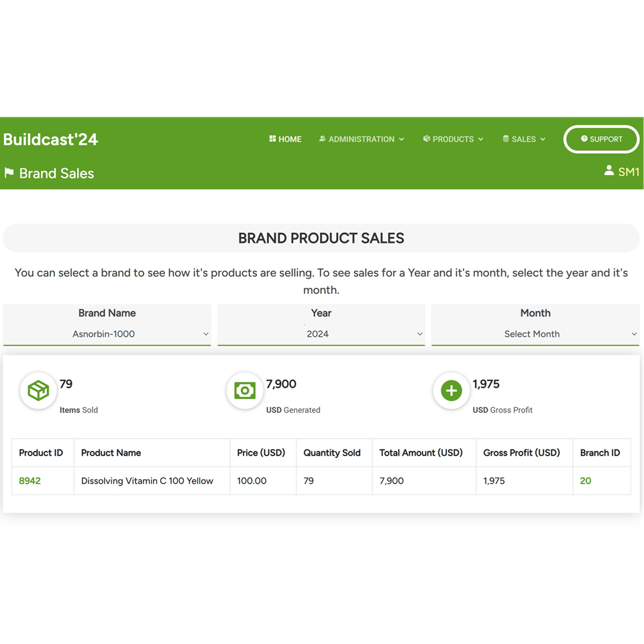The height and width of the screenshot is (644, 644).
Task: Click the Gross Profit plus icon
Action: point(451,390)
